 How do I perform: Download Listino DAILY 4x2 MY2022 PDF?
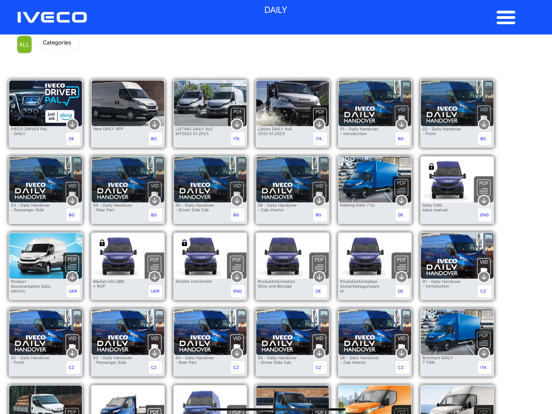[x=237, y=124]
